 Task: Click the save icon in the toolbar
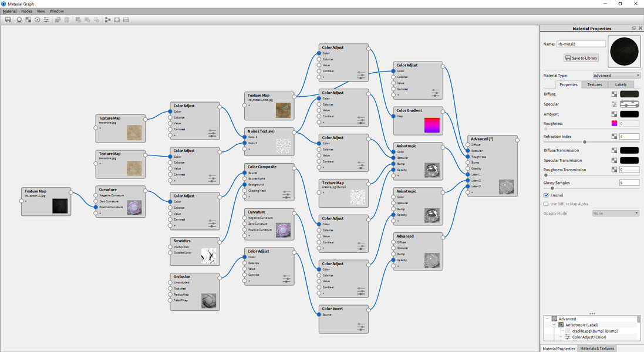(8, 20)
